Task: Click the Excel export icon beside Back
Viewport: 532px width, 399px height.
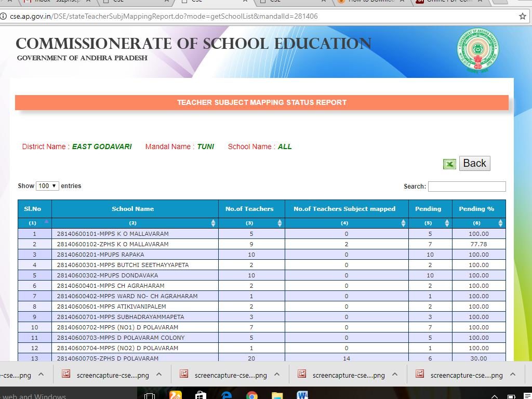Action: point(449,163)
